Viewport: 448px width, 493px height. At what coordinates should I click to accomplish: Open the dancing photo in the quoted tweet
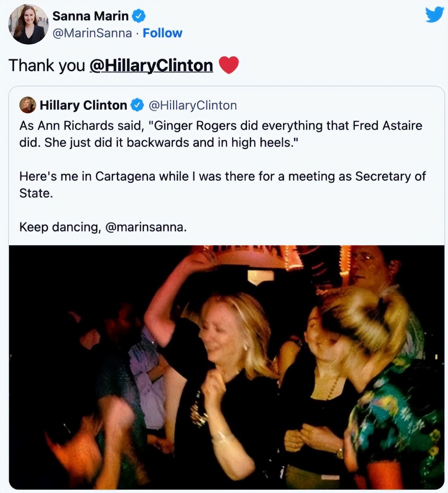pyautogui.click(x=227, y=367)
